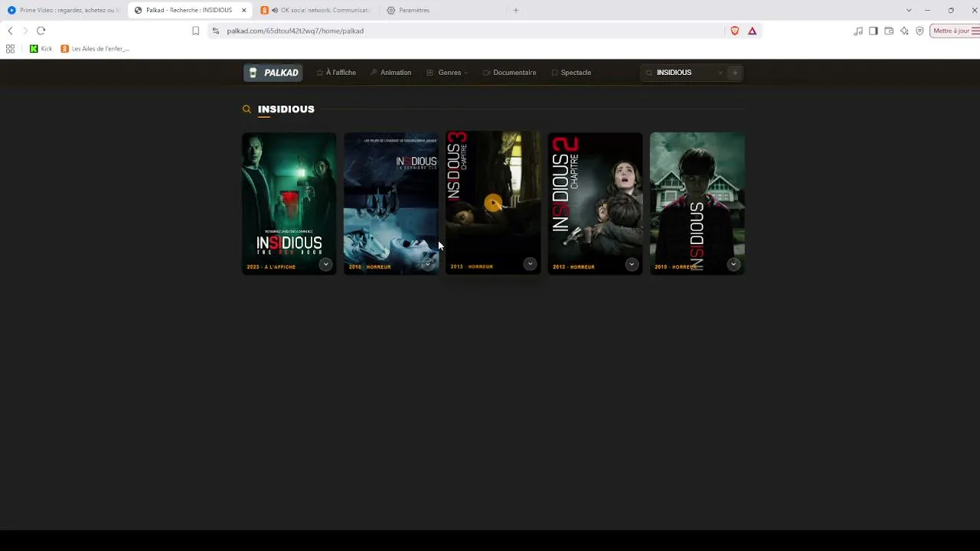The height and width of the screenshot is (551, 980).
Task: Open Brave Rewards triangle icon
Action: pyautogui.click(x=753, y=31)
